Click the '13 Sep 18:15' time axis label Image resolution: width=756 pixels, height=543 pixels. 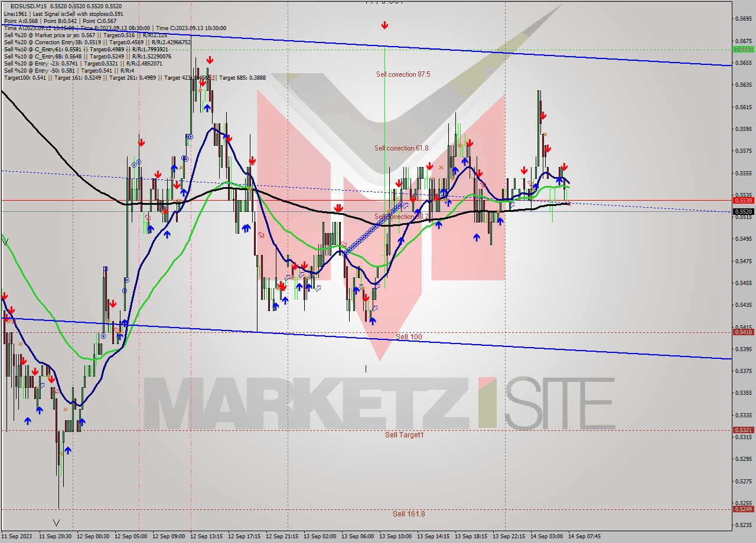pos(471,537)
